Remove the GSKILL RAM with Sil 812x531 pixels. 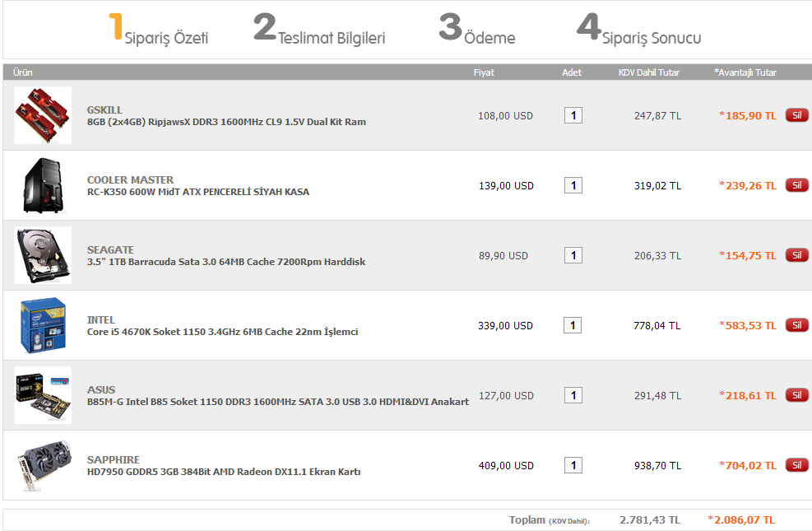[796, 115]
